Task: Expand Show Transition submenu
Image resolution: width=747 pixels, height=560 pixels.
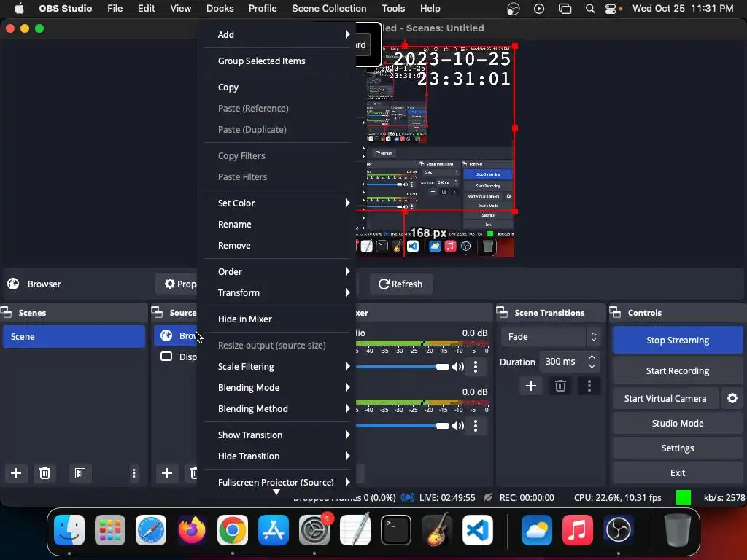Action: (277, 435)
